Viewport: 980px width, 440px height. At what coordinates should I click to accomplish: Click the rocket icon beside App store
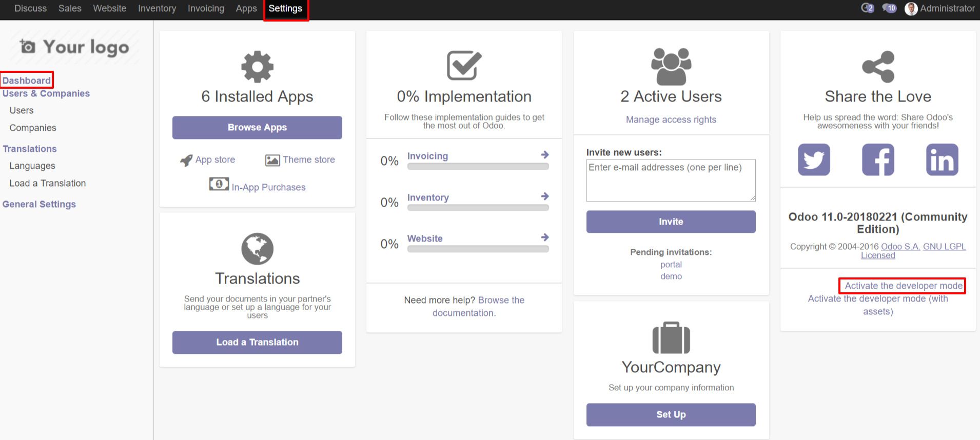186,161
